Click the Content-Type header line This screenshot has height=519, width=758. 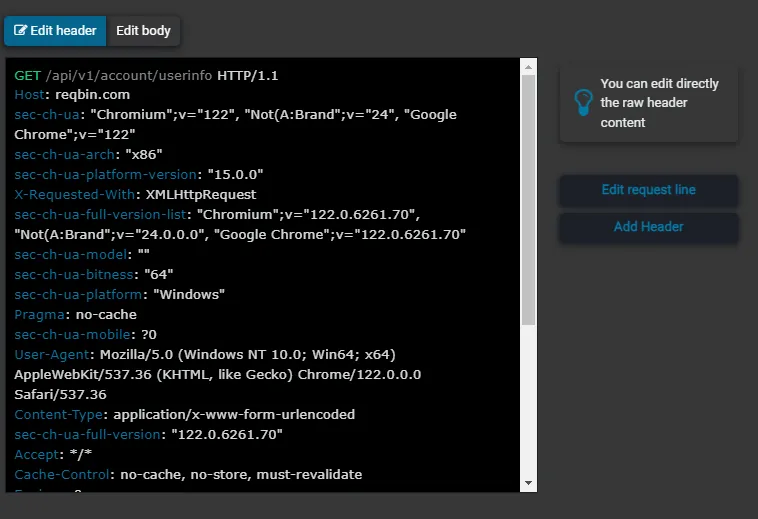(x=185, y=415)
